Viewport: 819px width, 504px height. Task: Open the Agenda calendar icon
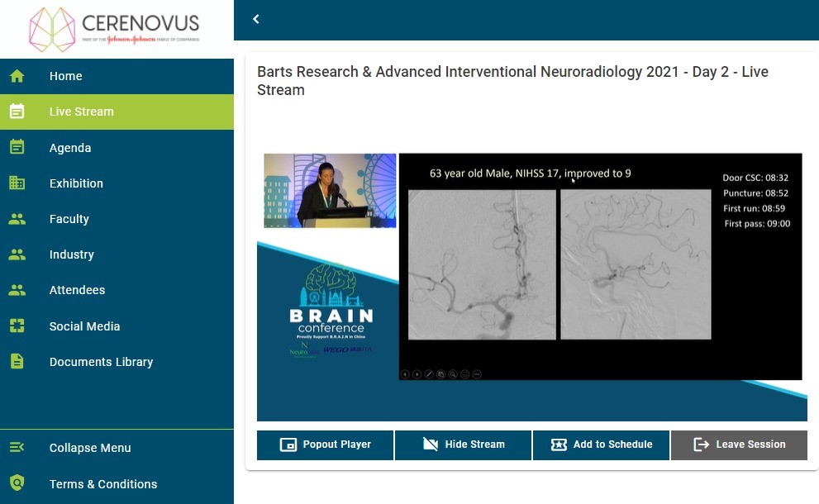coord(17,147)
